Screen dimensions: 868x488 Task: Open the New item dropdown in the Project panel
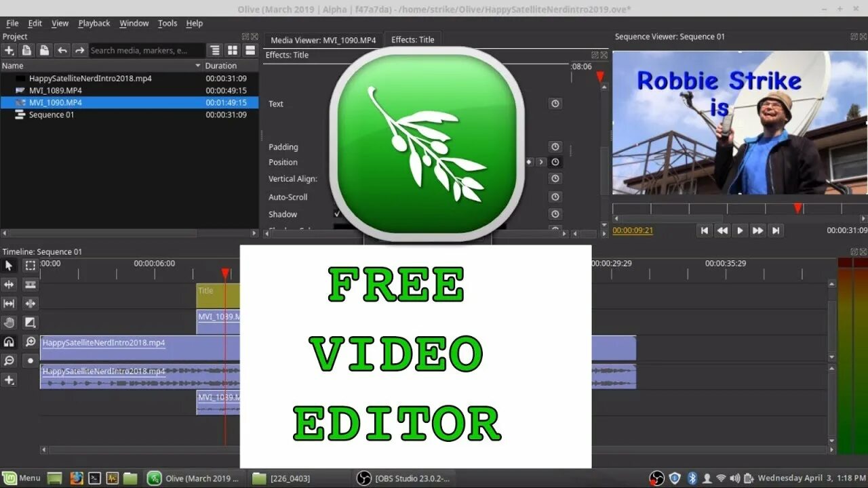click(x=9, y=50)
